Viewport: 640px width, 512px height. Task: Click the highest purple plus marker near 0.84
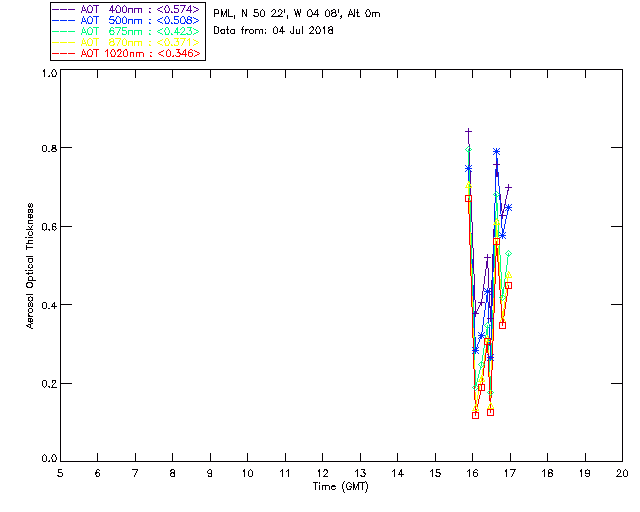tap(468, 132)
